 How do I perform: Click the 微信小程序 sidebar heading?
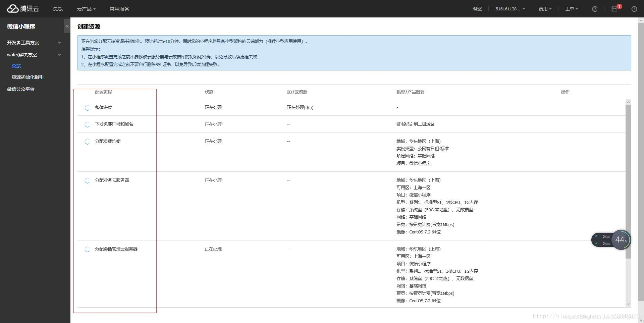coord(21,26)
